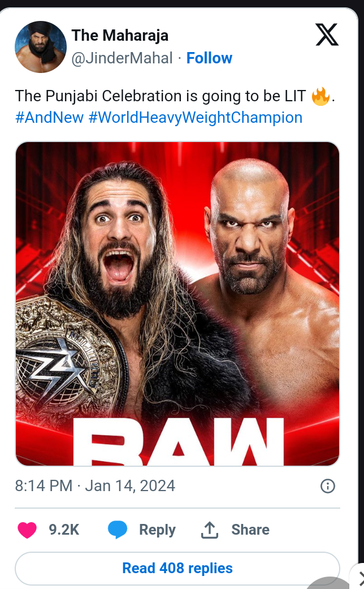
Task: Open the #WorldHeavyWeightChampion hashtag
Action: [196, 118]
